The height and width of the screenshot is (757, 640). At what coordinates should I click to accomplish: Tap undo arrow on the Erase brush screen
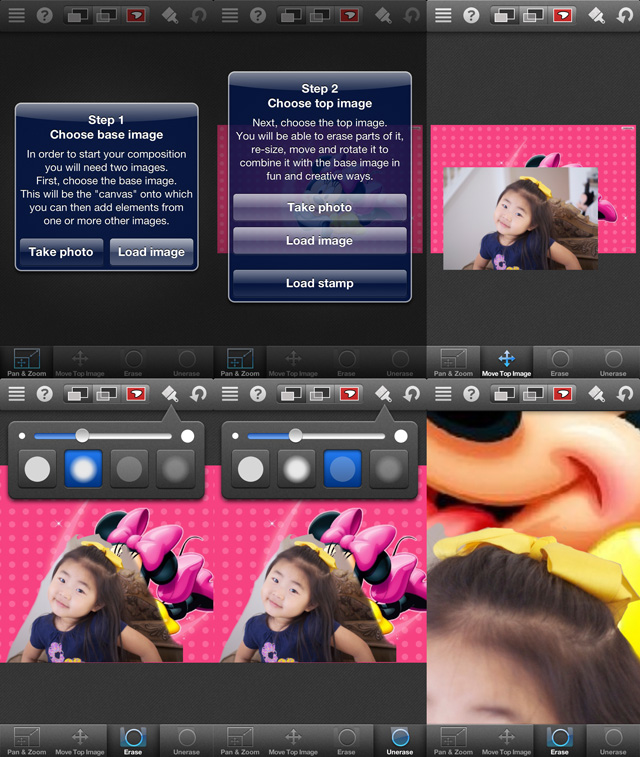point(198,394)
